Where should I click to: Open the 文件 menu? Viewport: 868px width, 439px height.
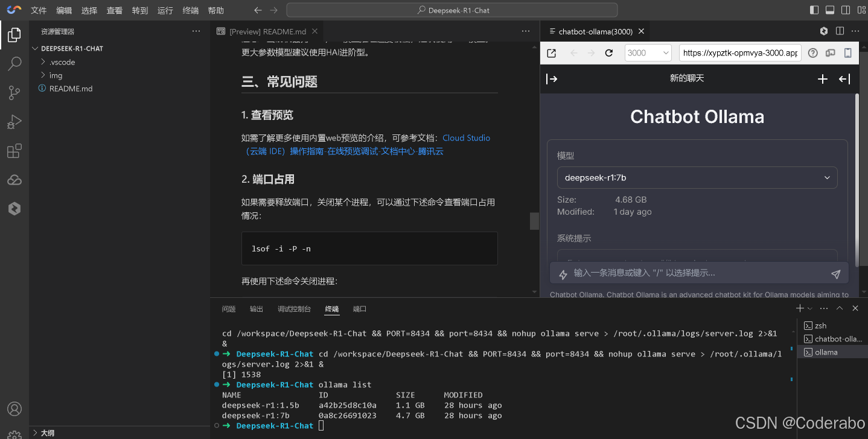click(x=39, y=10)
